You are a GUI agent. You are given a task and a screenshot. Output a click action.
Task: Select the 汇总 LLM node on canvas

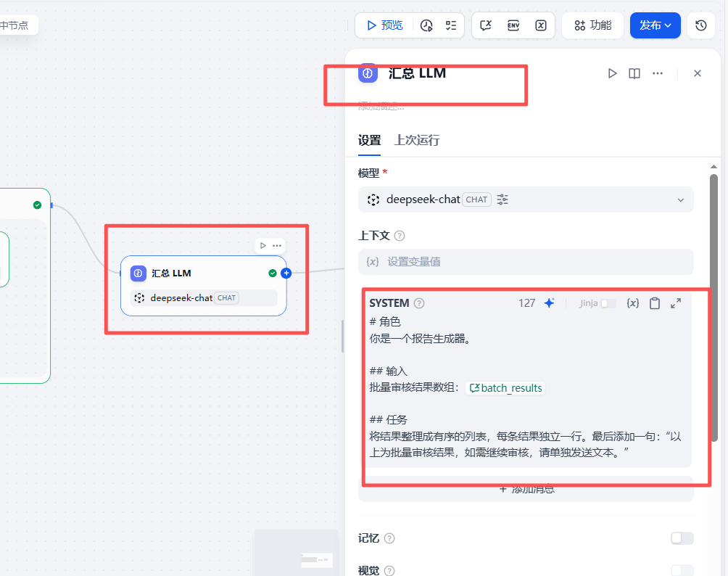[x=203, y=286]
